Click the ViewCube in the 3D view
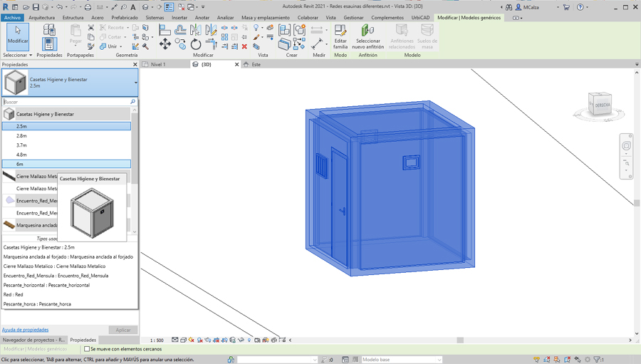 600,105
